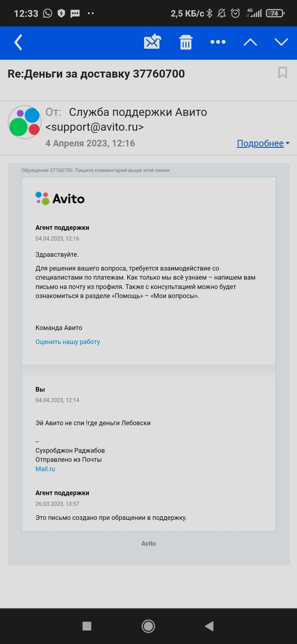297x644 pixels.
Task: Tap the Avito logo in email body
Action: pyautogui.click(x=60, y=198)
